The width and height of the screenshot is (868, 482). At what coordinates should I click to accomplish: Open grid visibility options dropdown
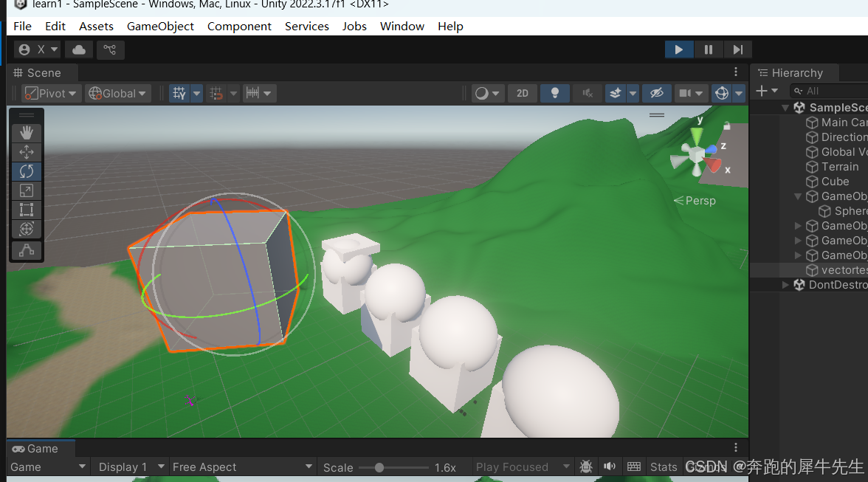coord(196,93)
